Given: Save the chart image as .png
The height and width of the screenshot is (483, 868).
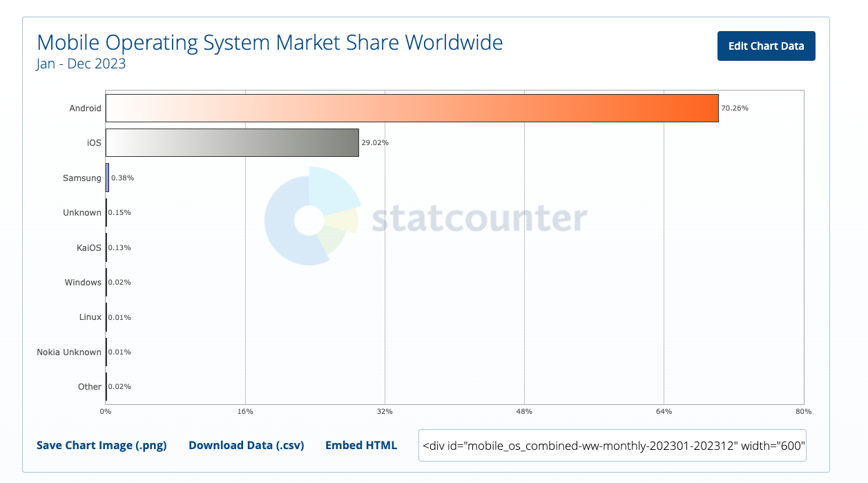Looking at the screenshot, I should click(x=102, y=445).
